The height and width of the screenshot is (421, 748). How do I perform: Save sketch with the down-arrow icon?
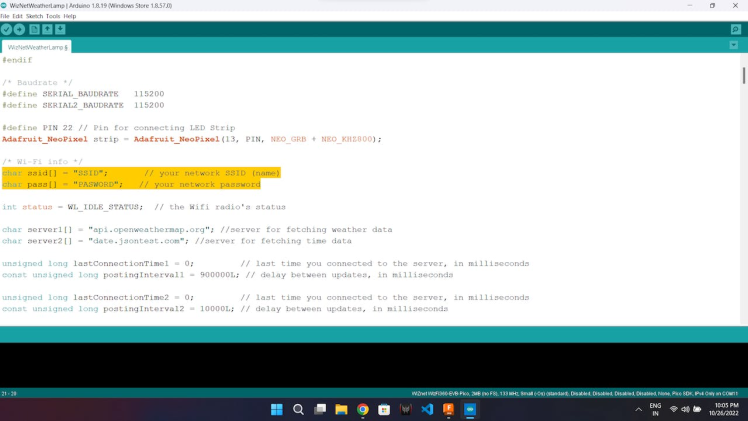[60, 30]
